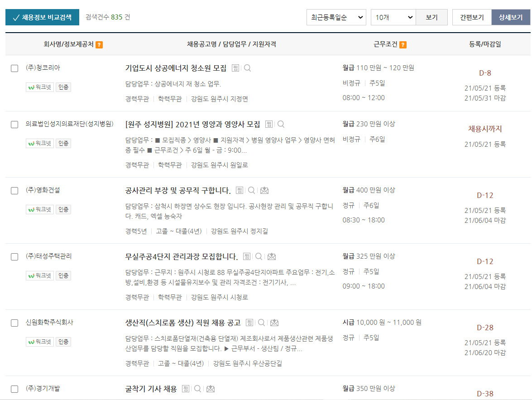Screen dimensions: 532x400
Task: Preview the 생산직(스치로폼 생산) posting
Action: click(261, 323)
